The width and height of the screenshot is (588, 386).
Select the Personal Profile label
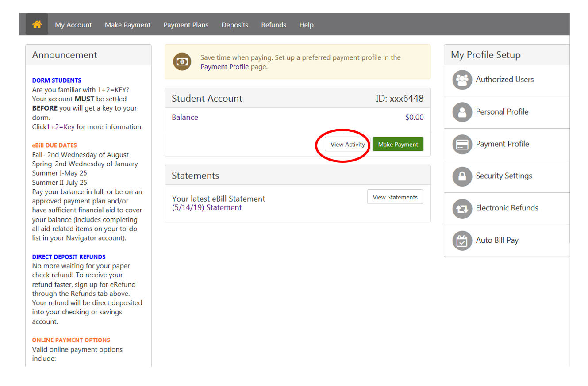502,112
